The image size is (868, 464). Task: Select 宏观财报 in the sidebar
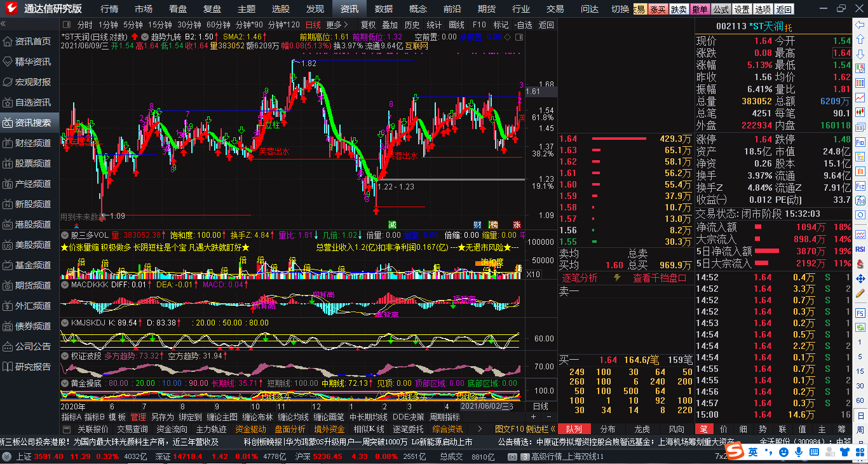click(x=29, y=82)
